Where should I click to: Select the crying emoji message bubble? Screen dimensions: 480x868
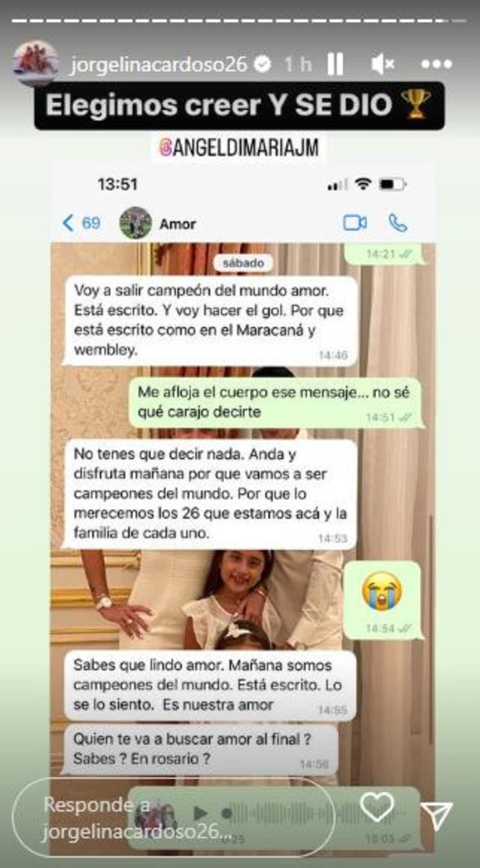coord(382,600)
